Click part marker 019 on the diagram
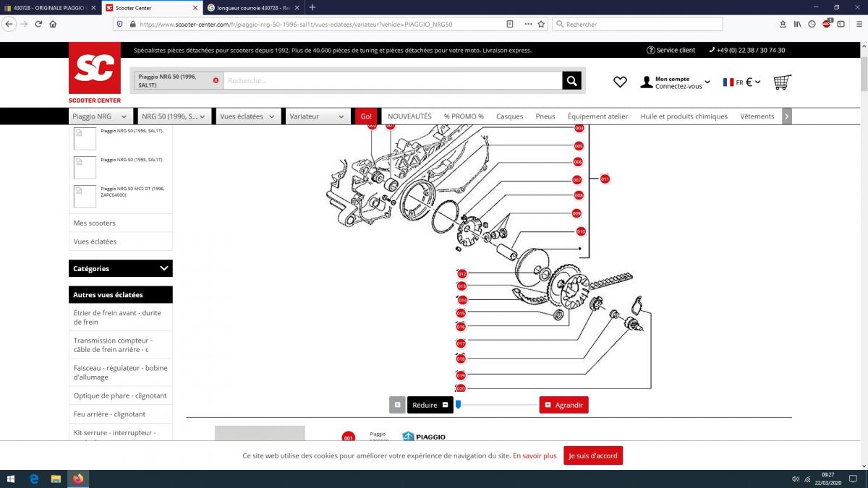 pyautogui.click(x=461, y=375)
